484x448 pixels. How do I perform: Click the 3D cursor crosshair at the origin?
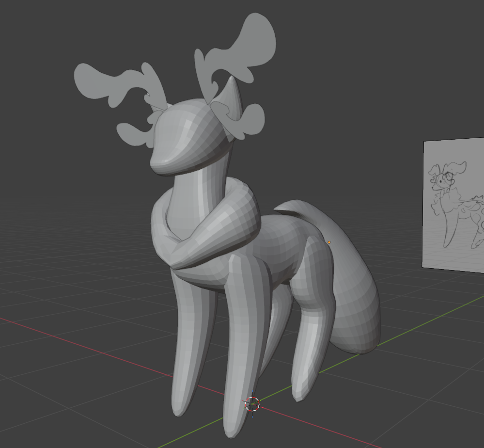(252, 404)
